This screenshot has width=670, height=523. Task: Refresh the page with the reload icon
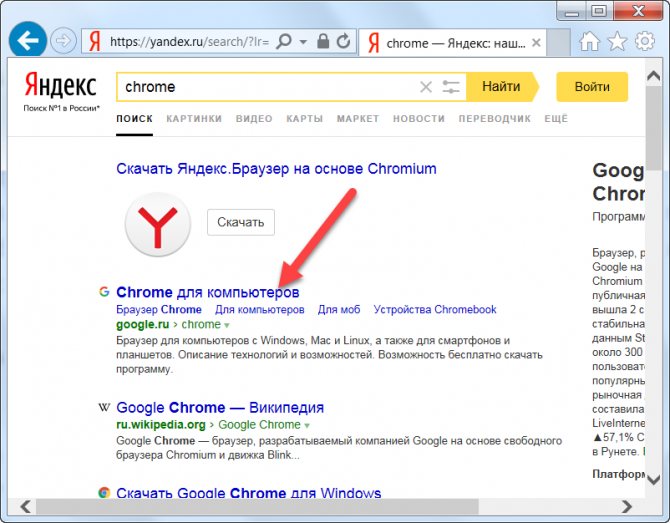coord(343,41)
